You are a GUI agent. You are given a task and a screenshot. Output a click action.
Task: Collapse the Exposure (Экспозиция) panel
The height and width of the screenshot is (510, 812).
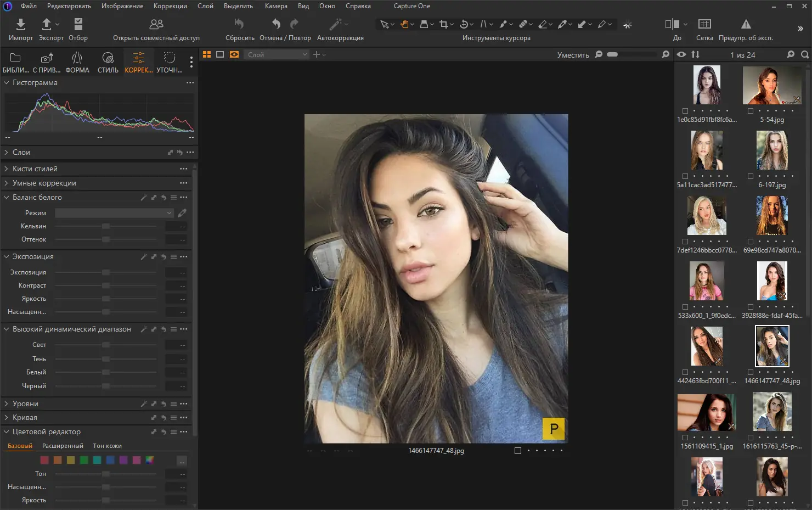coord(6,256)
